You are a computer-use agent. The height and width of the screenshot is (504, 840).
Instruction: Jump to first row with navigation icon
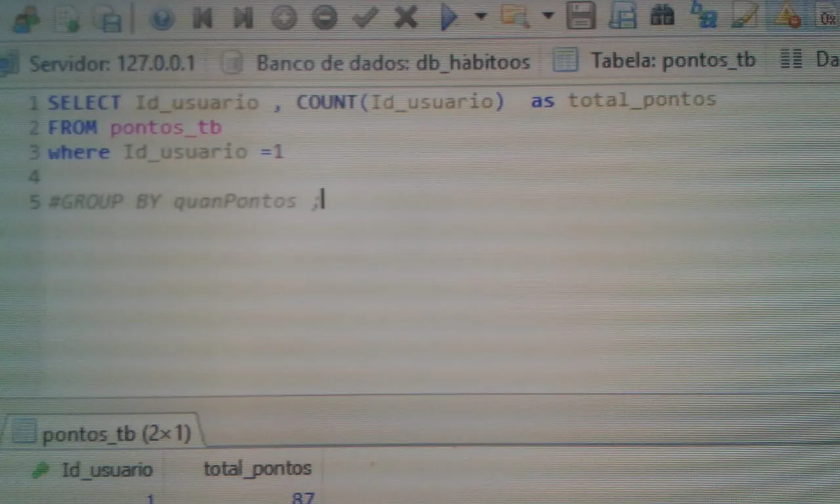[x=202, y=18]
